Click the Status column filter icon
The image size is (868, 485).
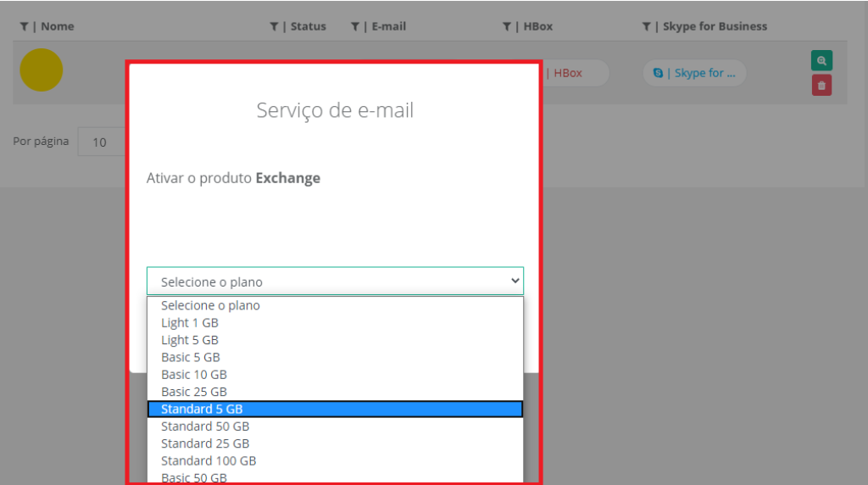274,26
